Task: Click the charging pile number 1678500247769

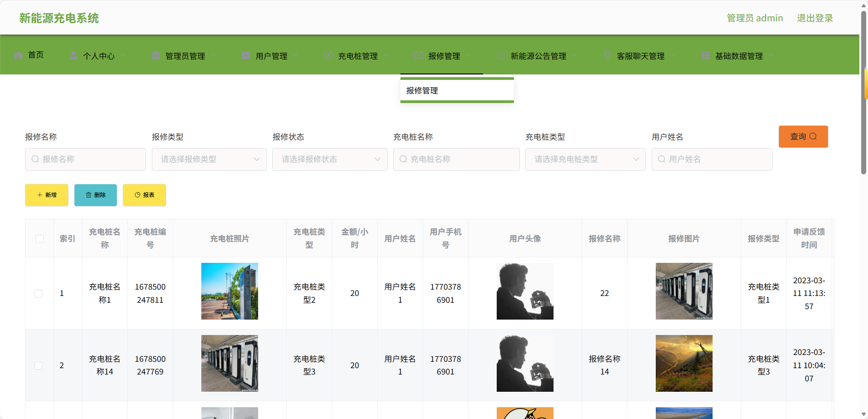Action: (150, 365)
